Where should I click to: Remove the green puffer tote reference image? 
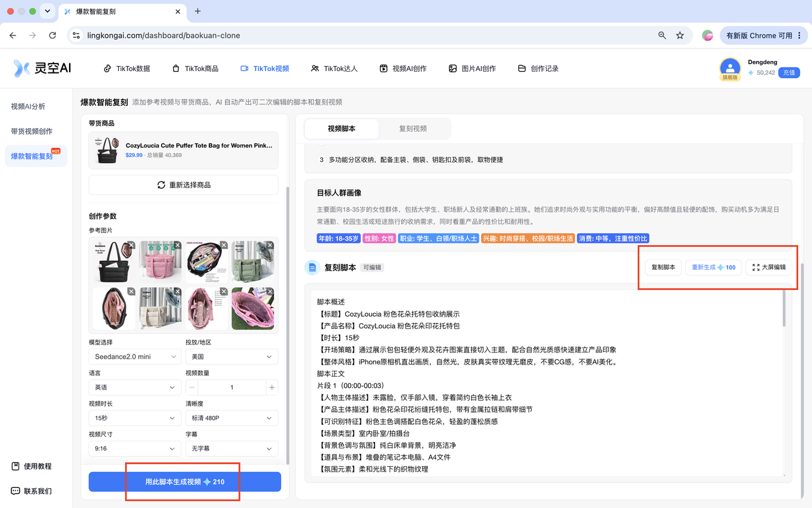point(270,245)
